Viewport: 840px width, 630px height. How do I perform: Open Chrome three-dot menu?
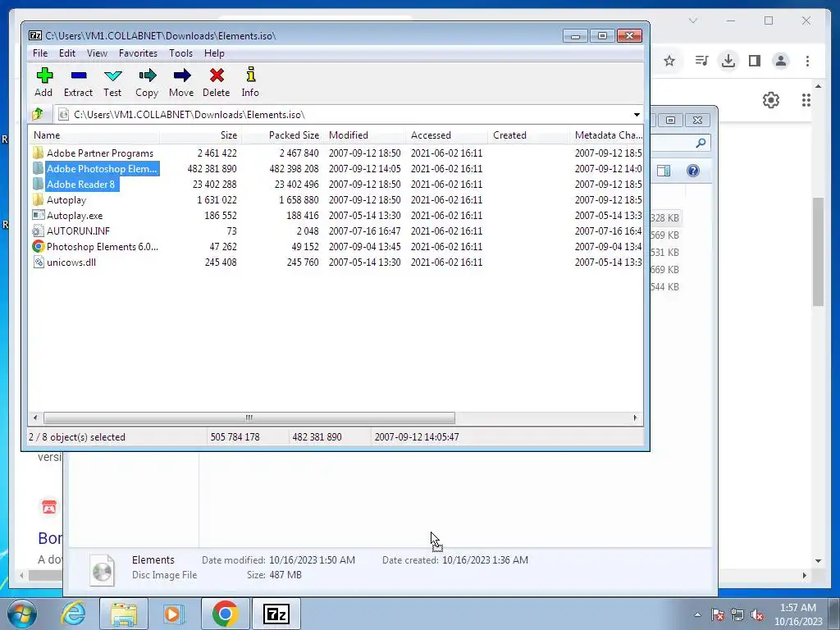807,61
